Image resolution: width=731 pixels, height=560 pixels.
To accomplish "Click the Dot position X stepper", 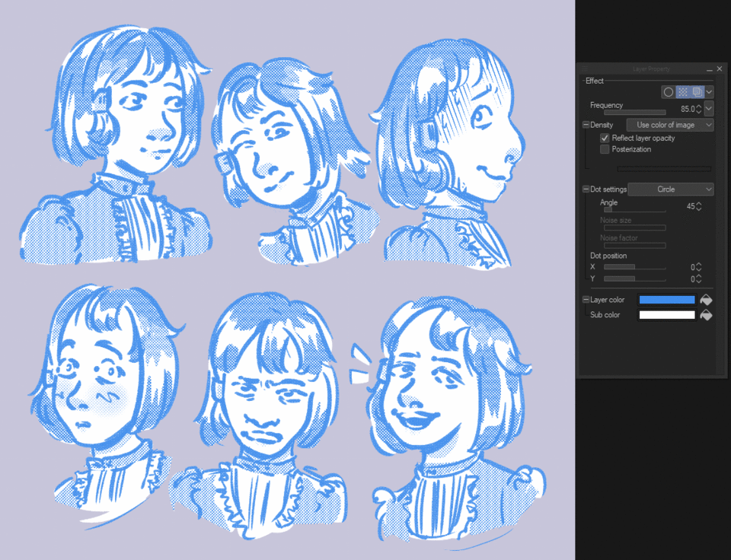I will pos(698,267).
